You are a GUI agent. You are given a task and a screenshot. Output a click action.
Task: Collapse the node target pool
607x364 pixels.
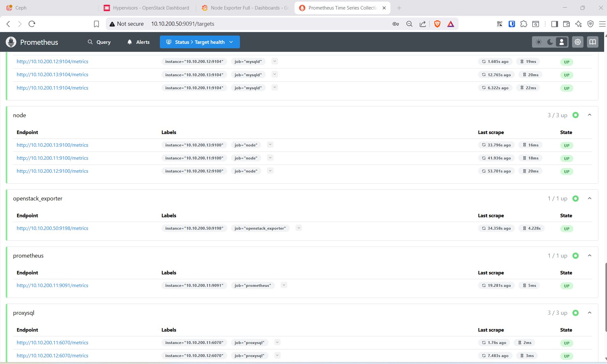coord(590,115)
